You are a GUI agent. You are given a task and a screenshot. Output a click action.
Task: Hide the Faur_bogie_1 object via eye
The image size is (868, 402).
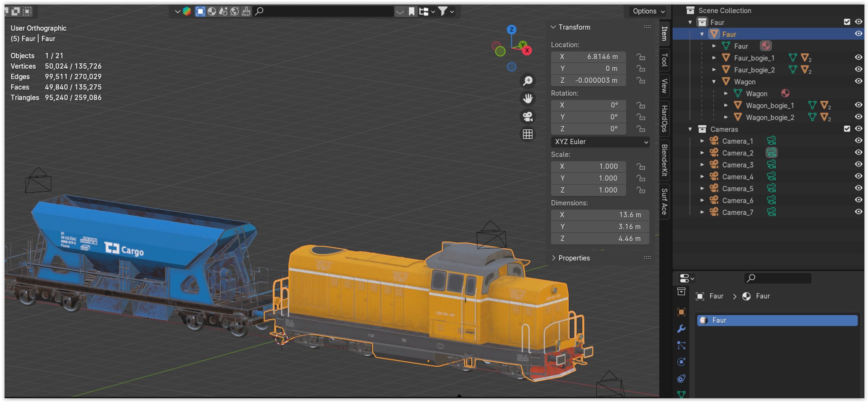(858, 57)
